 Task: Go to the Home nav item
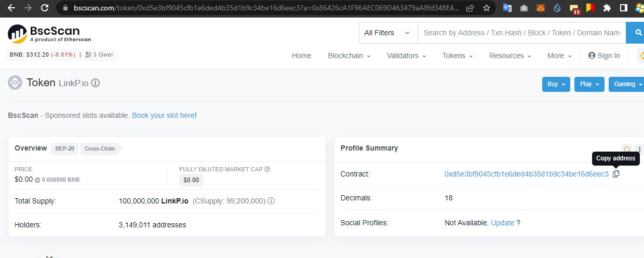click(301, 56)
